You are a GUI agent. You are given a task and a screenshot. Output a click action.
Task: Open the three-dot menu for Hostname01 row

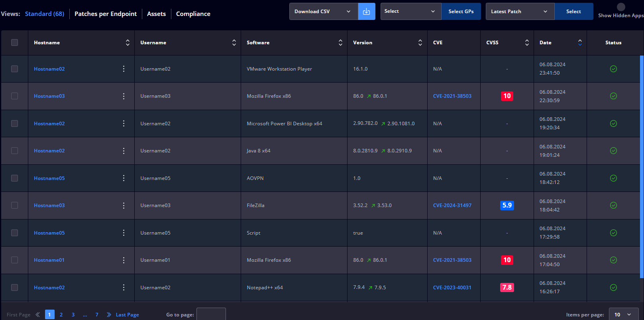point(124,260)
